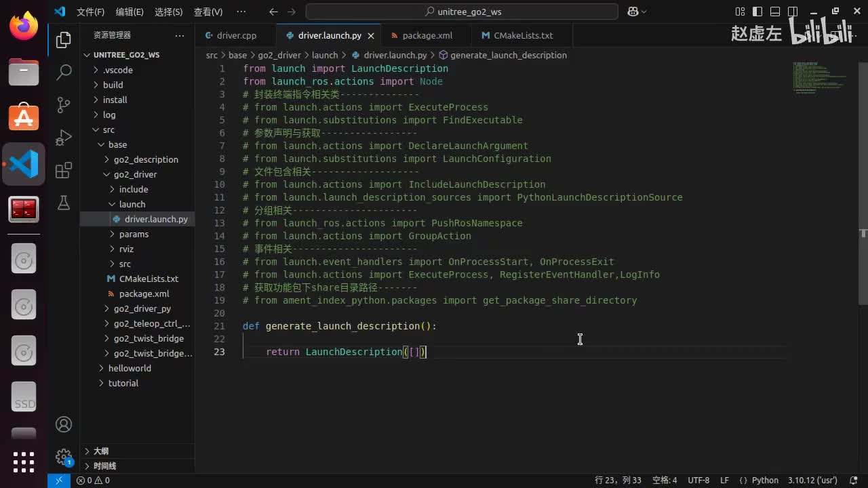Viewport: 868px width, 488px height.
Task: Expand go2_description package folder
Action: point(137,159)
